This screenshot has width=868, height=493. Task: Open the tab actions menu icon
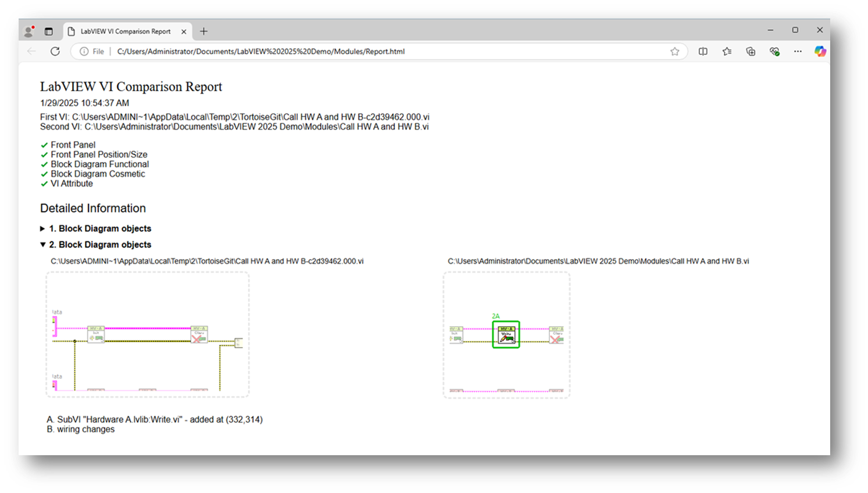coord(49,31)
